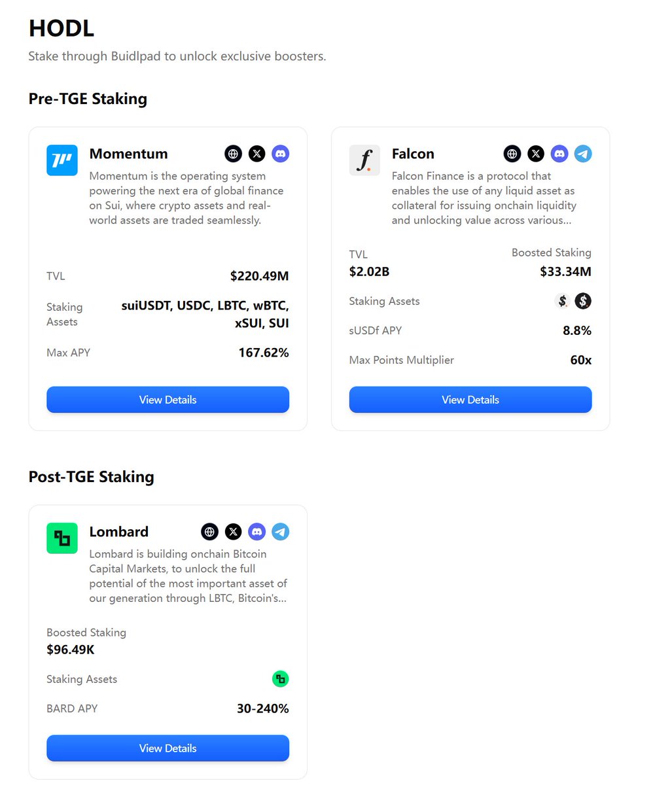Click the green Lombard project logo

(x=62, y=538)
